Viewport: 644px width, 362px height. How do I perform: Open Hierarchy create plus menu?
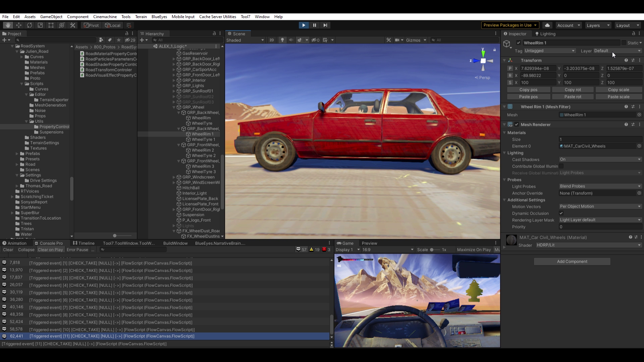[x=144, y=40]
